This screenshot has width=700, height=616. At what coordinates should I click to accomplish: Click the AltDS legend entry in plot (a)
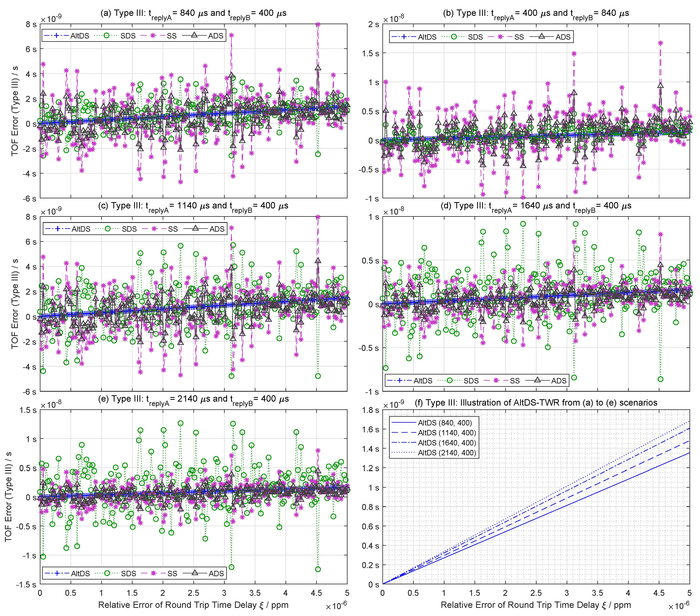[67, 36]
